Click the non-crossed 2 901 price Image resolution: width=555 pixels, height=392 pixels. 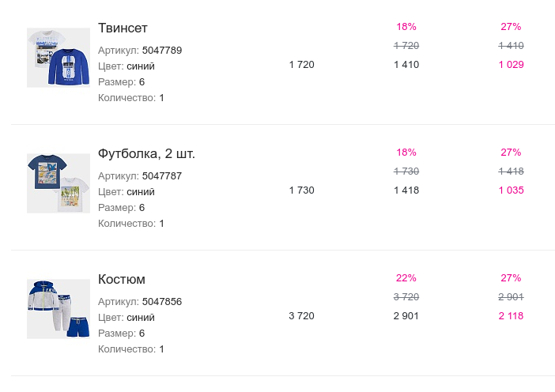point(406,316)
